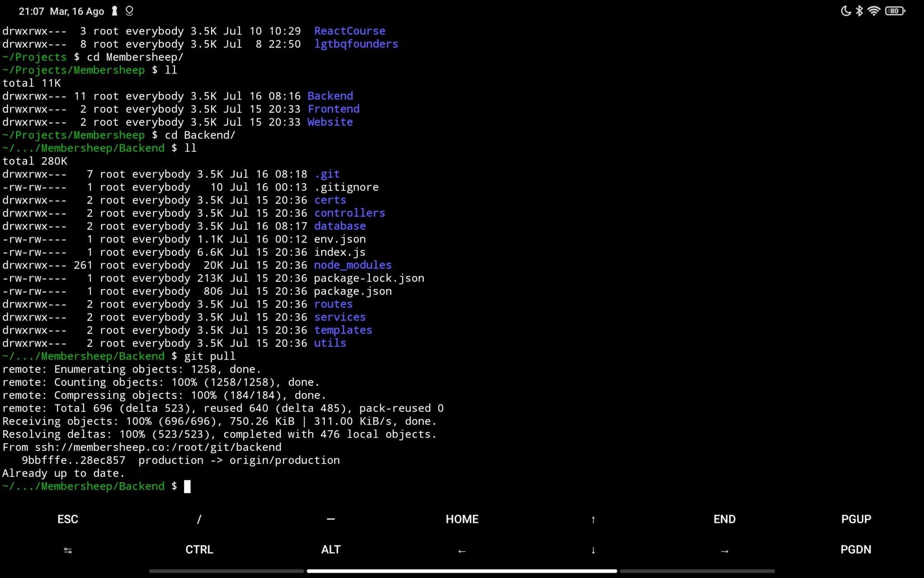Tap the tab switch key on extra keys row

point(68,550)
